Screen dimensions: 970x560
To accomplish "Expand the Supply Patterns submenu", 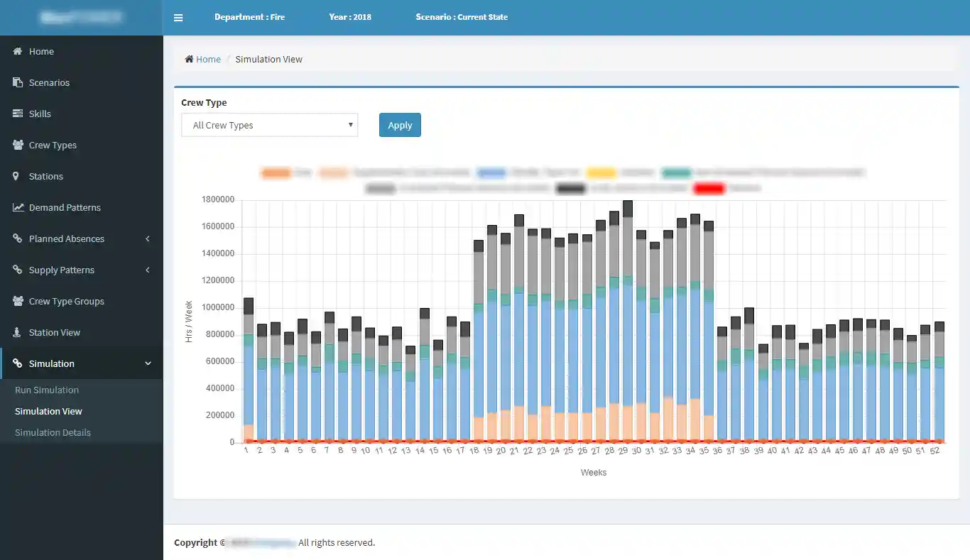I will [62, 270].
